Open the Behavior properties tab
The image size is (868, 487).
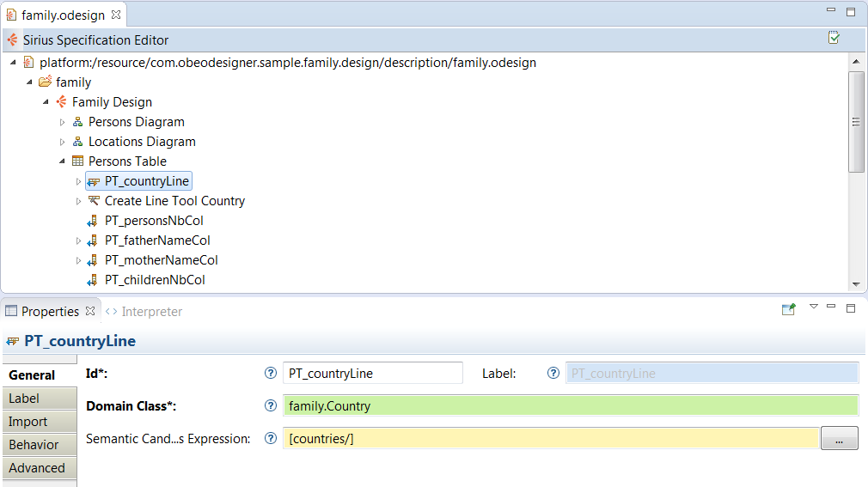(34, 445)
